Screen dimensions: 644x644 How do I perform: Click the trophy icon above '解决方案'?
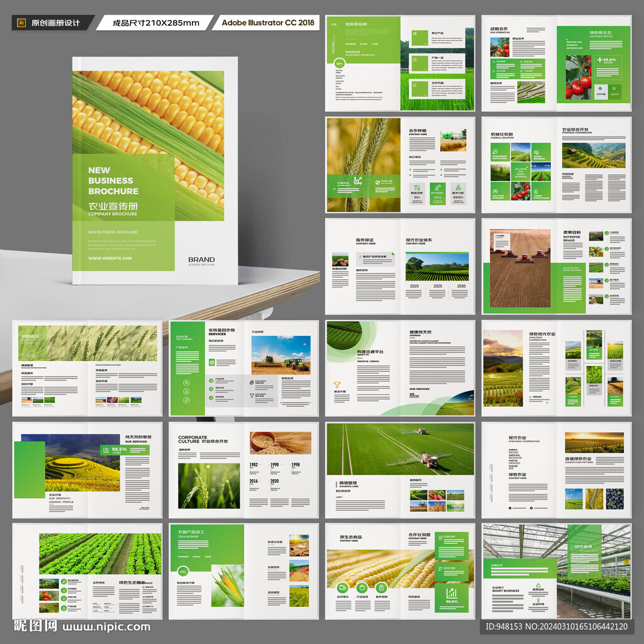(x=337, y=385)
